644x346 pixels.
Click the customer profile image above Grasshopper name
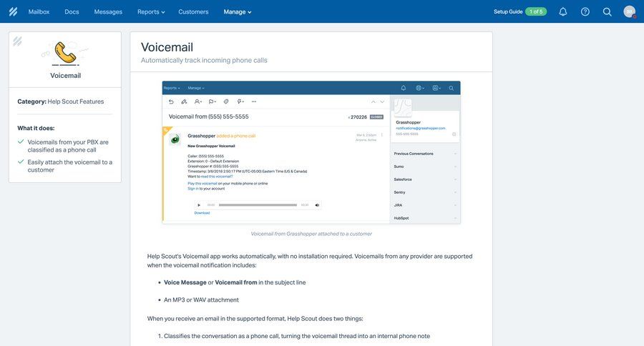[x=402, y=107]
